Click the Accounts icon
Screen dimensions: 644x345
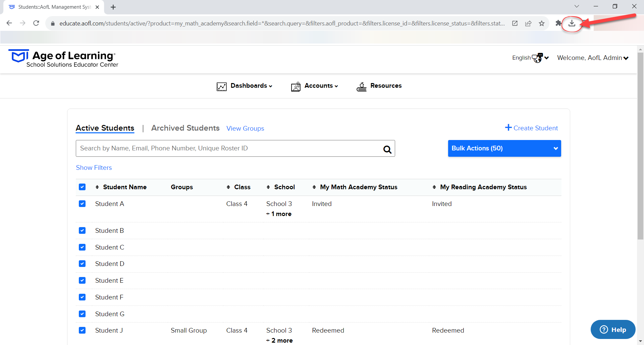296,86
